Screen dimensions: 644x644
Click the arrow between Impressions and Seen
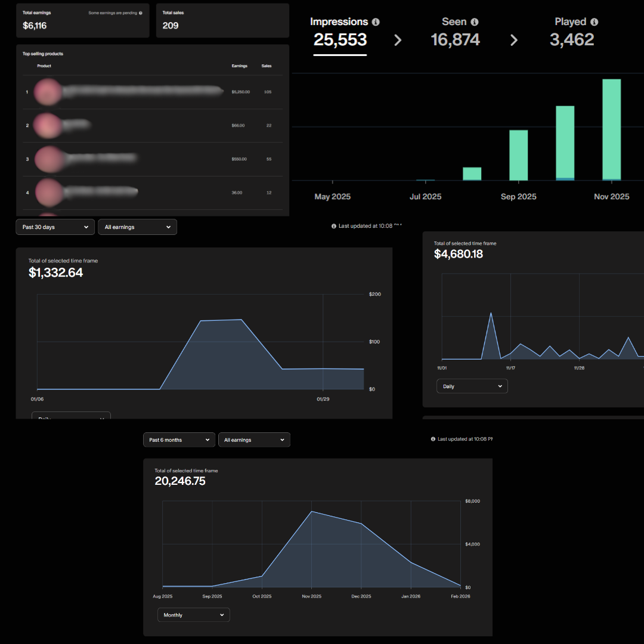click(x=398, y=40)
